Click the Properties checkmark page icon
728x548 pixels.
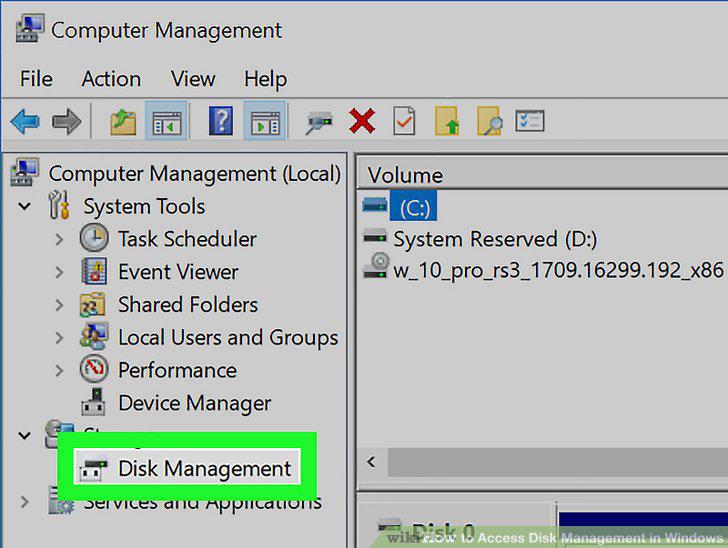coord(404,121)
